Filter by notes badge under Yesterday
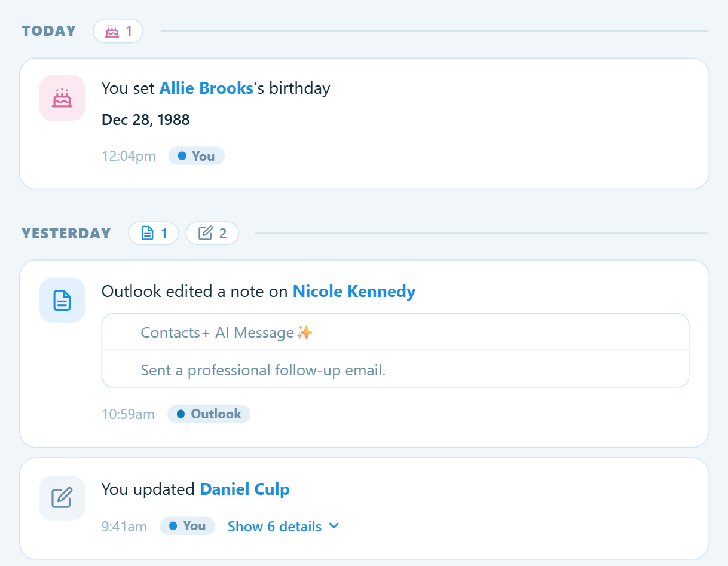 tap(154, 233)
